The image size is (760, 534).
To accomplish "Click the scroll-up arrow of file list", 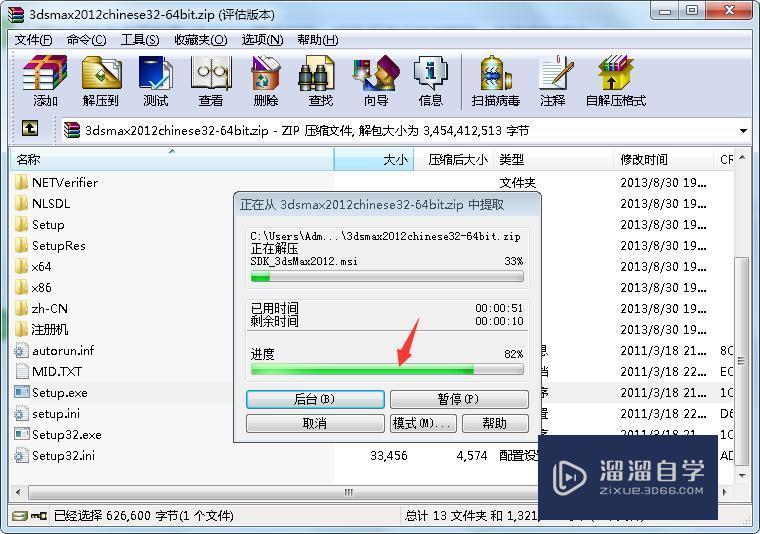I will pyautogui.click(x=742, y=158).
